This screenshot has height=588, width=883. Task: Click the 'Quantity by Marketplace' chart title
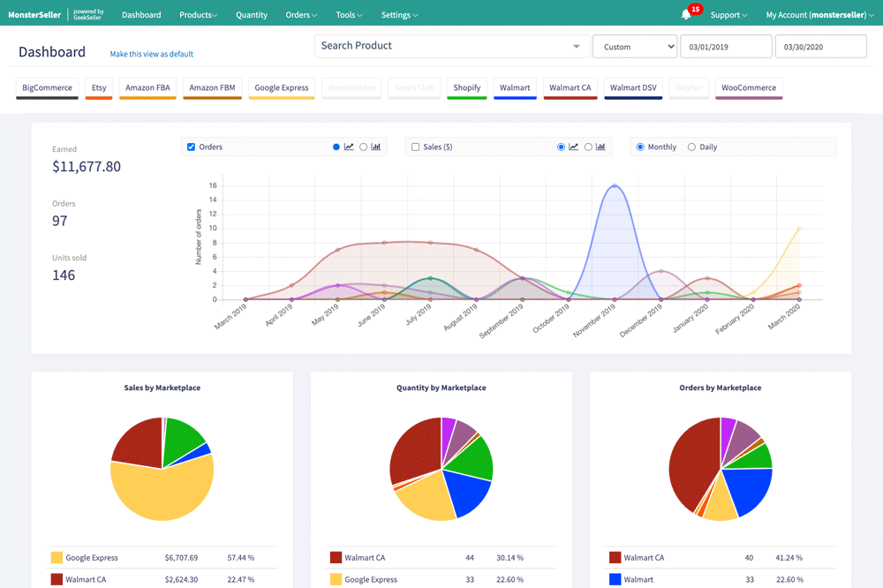click(x=441, y=388)
